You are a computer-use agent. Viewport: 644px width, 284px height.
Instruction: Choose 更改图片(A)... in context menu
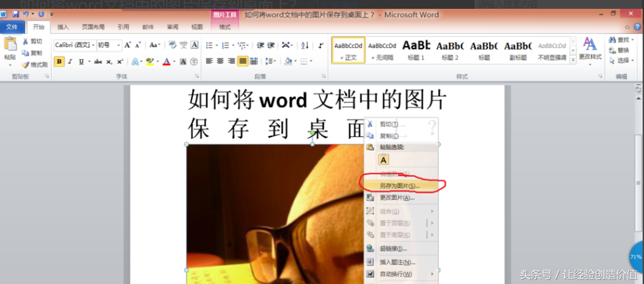tap(401, 198)
